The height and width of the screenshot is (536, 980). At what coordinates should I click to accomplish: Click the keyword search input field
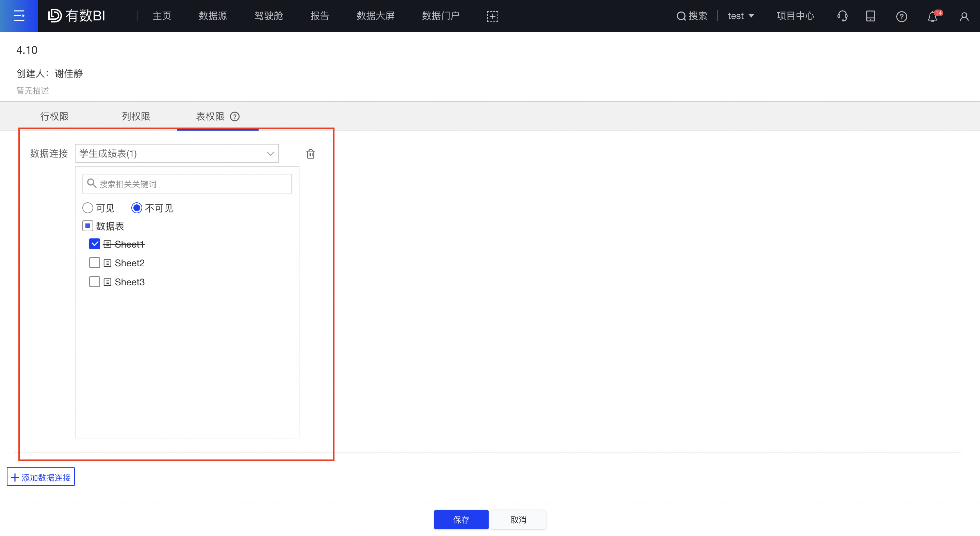point(186,184)
